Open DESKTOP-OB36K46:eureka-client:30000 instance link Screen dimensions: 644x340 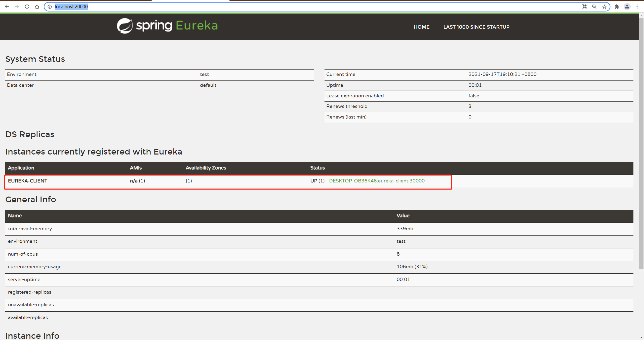(377, 181)
